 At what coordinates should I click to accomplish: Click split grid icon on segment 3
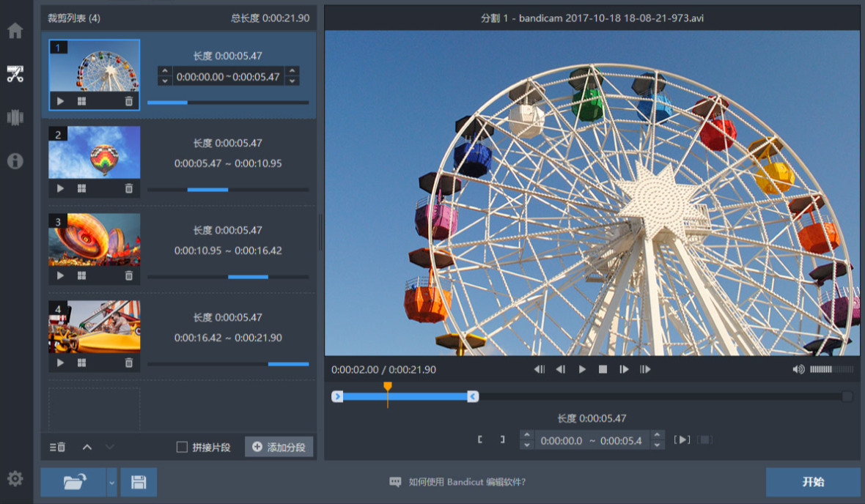[81, 275]
